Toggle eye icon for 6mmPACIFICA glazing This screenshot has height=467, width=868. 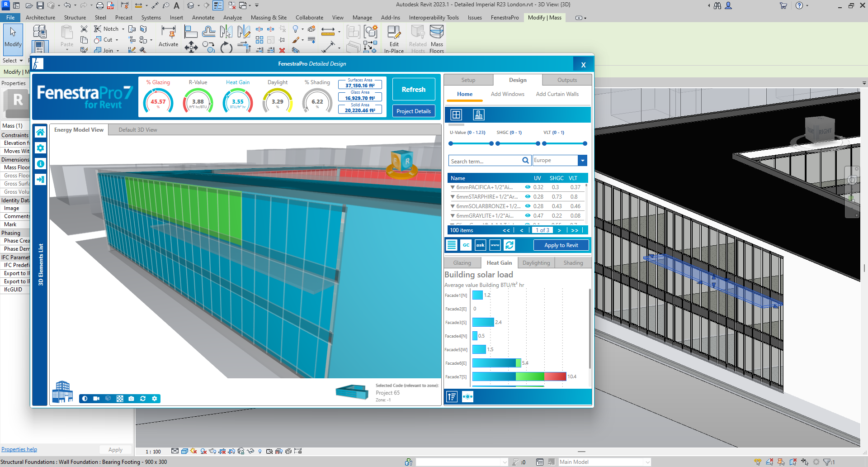pos(528,187)
